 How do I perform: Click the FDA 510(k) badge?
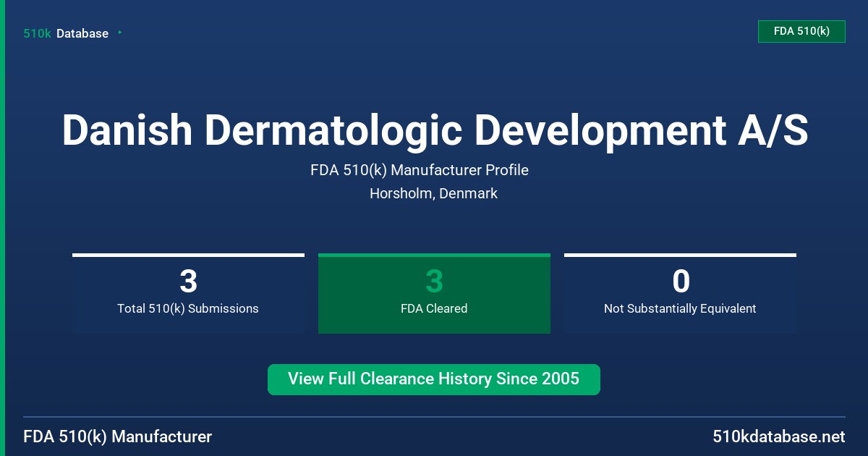(x=801, y=31)
